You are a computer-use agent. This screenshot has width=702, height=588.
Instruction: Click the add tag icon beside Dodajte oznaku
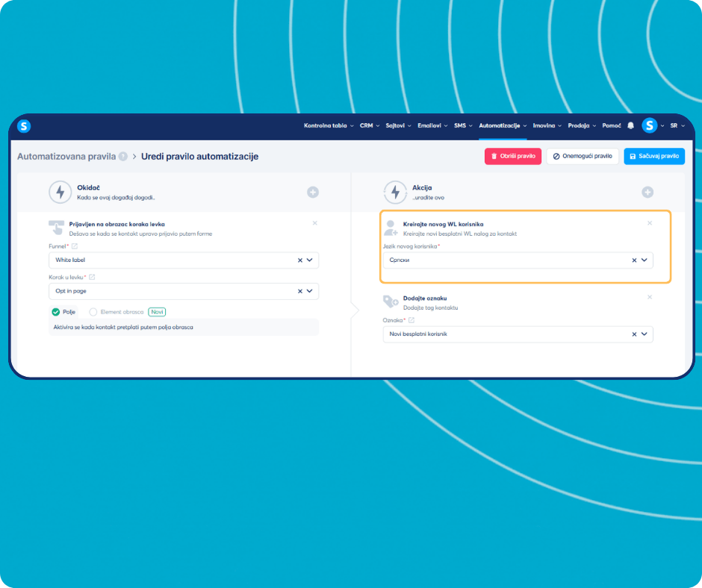[x=391, y=301]
